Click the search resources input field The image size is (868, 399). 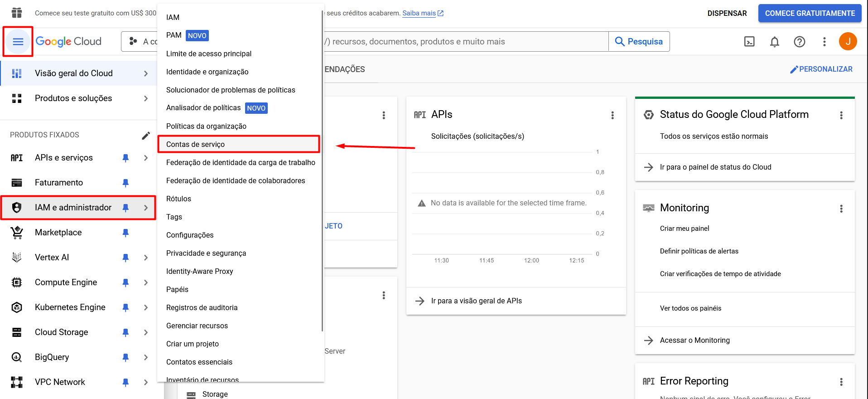[x=466, y=42]
